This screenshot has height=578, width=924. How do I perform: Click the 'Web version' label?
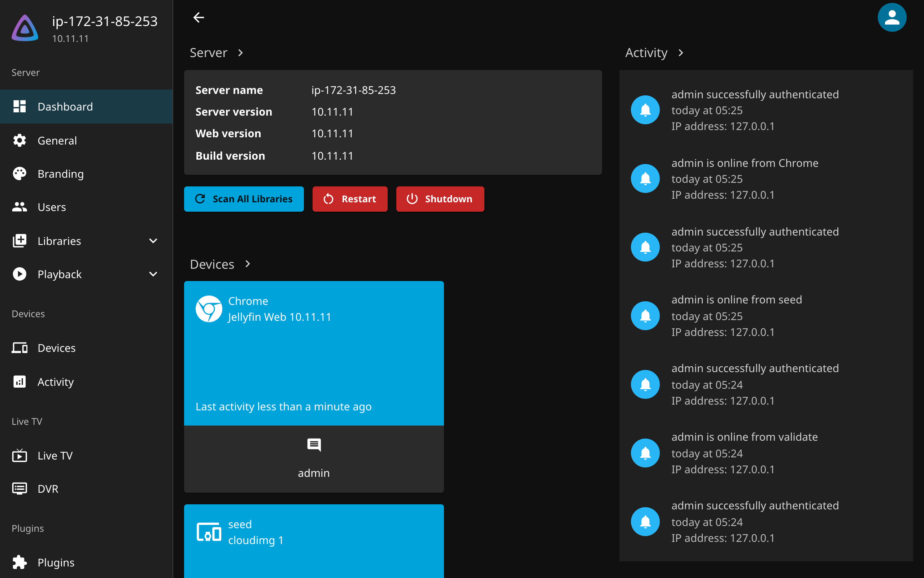pos(228,133)
